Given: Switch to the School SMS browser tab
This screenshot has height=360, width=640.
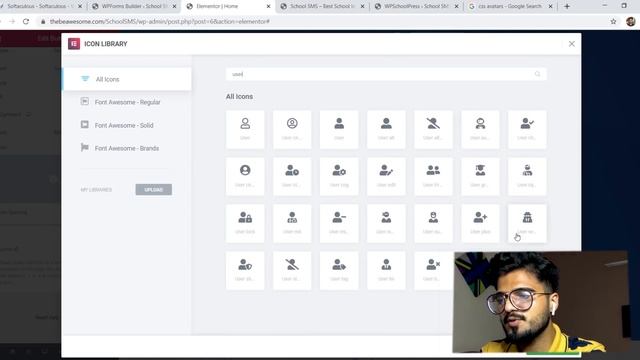Looking at the screenshot, I should point(322,7).
